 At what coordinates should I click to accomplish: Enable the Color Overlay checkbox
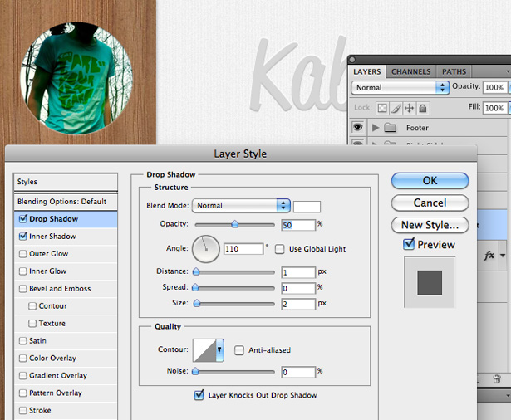pyautogui.click(x=22, y=358)
